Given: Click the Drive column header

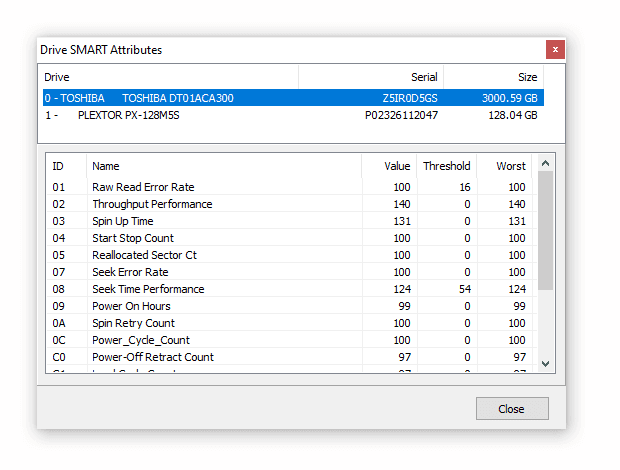Looking at the screenshot, I should click(170, 77).
